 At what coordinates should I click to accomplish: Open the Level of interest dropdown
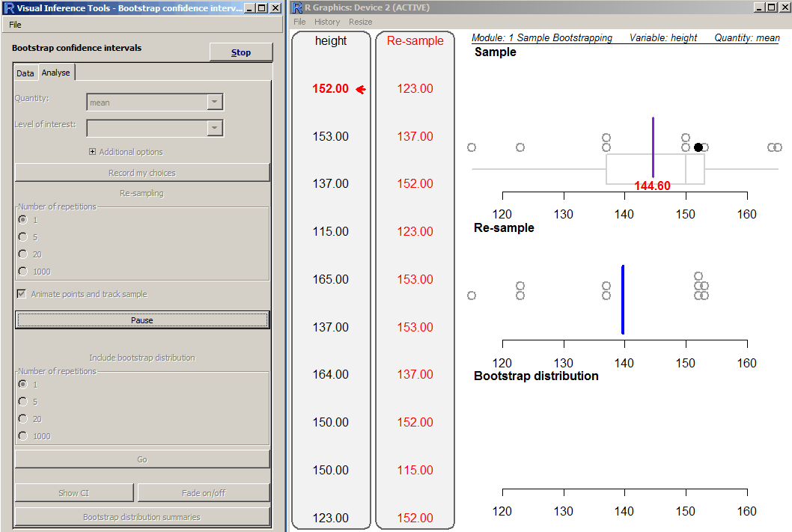[215, 128]
